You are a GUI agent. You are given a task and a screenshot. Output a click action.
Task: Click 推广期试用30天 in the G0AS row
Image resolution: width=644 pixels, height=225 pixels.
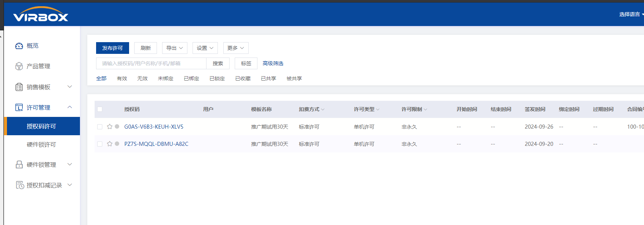tap(270, 127)
